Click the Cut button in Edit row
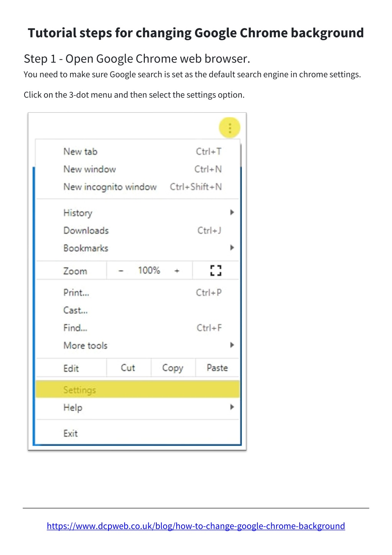 point(128,368)
